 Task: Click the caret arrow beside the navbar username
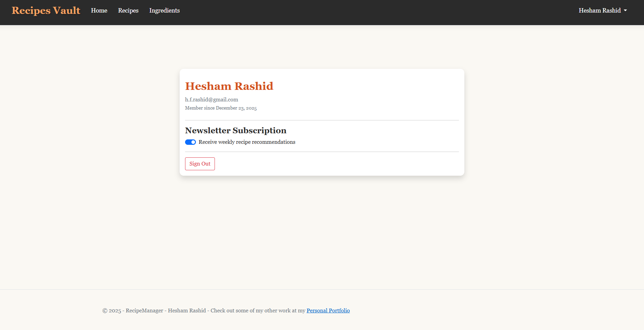(x=625, y=11)
